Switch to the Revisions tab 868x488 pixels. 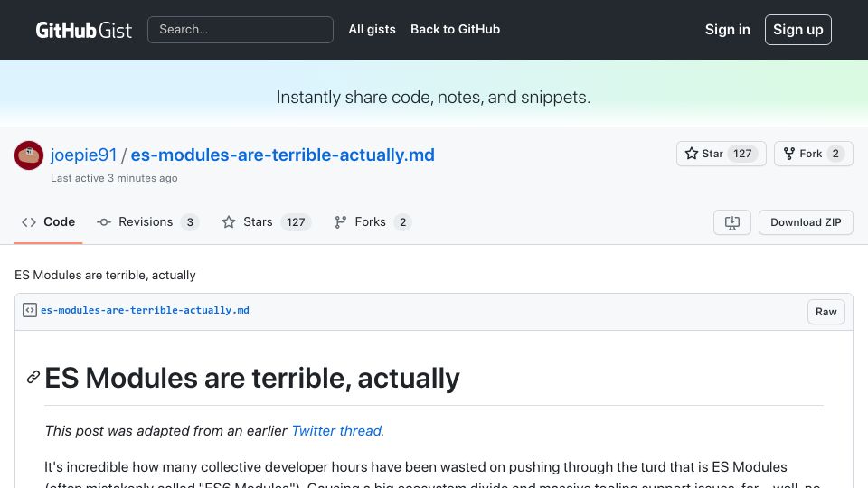[x=147, y=222]
